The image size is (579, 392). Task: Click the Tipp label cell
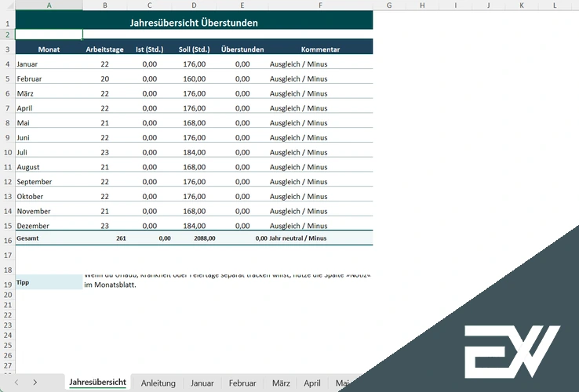(x=49, y=282)
